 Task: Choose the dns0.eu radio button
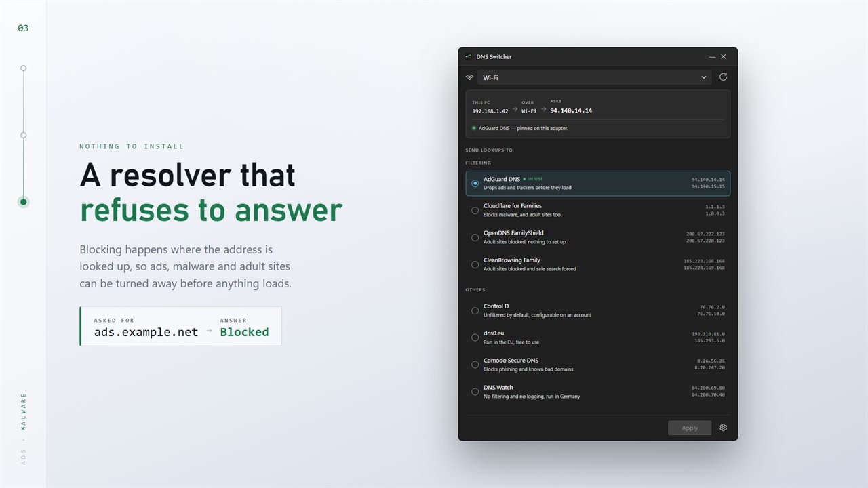point(475,338)
